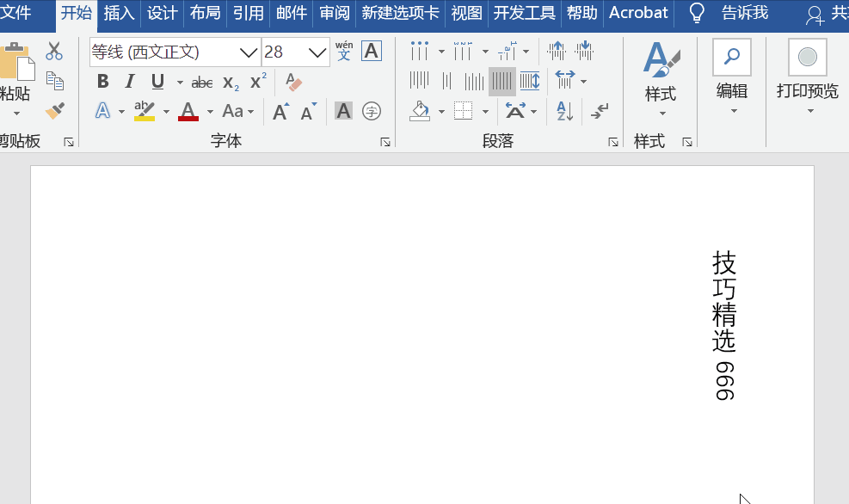Toggle subscript formatting
Screen dimensions: 849x504
point(231,83)
